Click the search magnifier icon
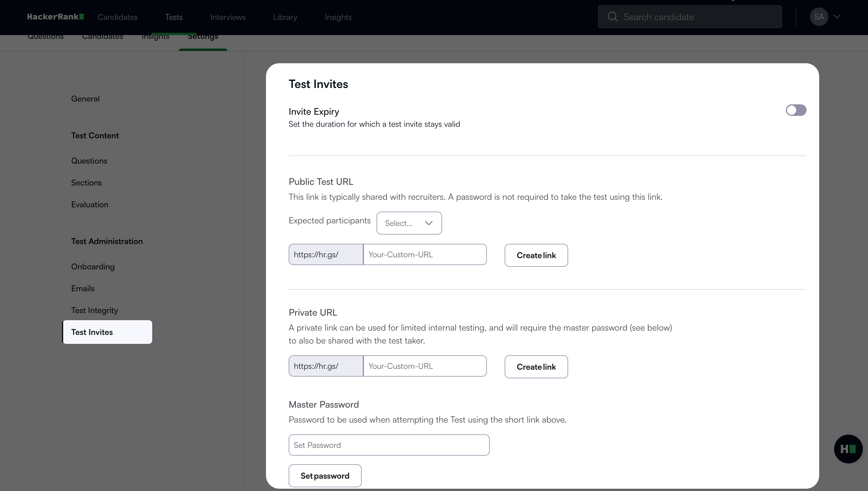Screen dimensions: 868x491 (612, 17)
